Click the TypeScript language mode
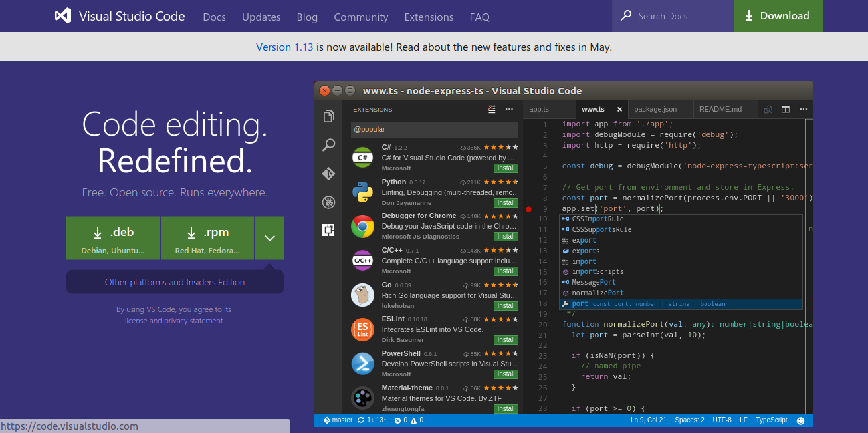Screen dimensions: 868x433 [771, 420]
